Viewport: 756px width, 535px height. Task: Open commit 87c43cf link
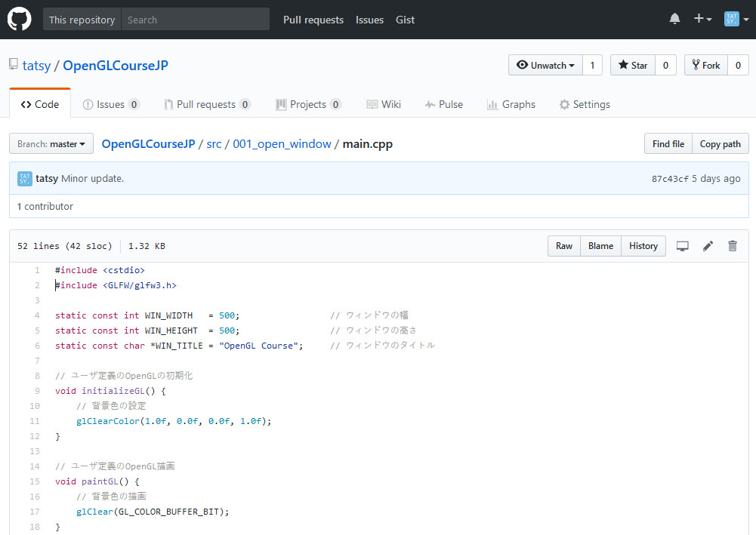[670, 179]
